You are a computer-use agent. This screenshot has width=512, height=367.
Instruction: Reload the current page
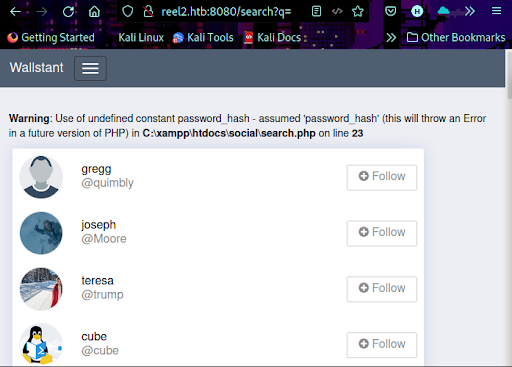(x=69, y=12)
